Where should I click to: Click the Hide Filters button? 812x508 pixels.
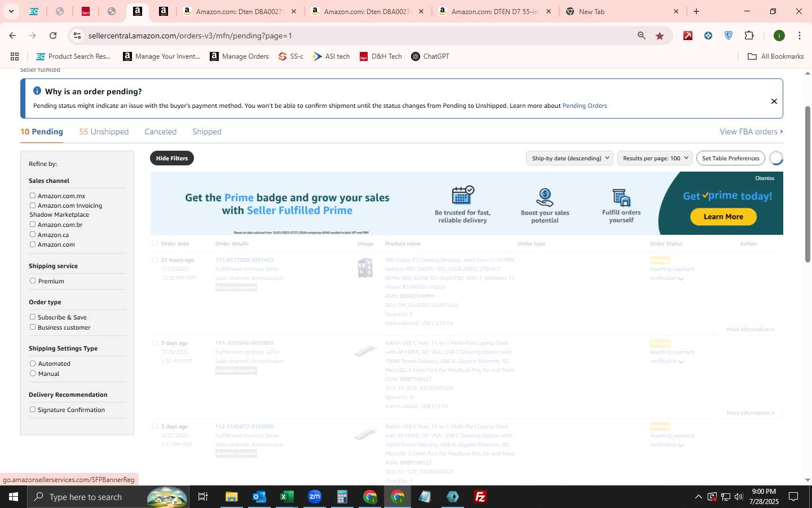[172, 158]
